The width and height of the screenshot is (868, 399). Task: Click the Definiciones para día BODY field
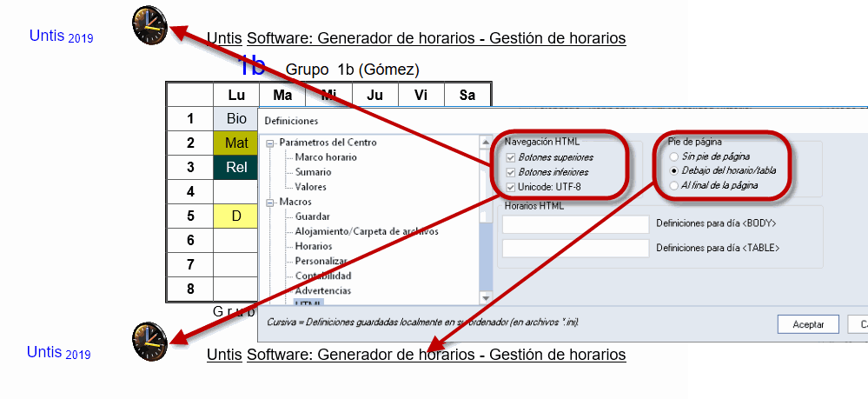575,224
